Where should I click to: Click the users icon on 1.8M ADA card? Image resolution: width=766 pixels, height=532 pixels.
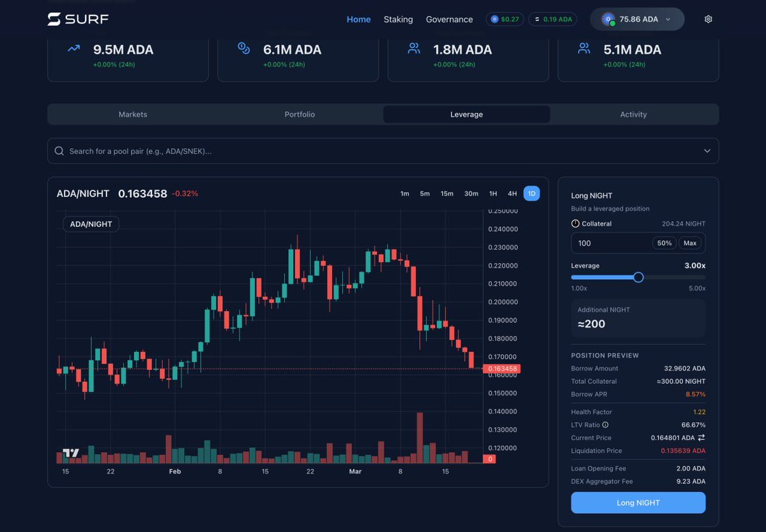414,48
